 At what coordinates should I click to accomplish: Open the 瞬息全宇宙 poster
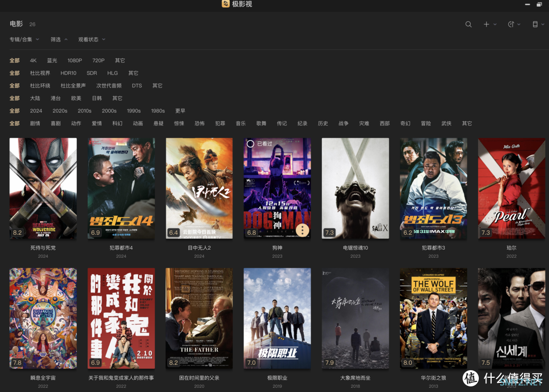[43, 318]
